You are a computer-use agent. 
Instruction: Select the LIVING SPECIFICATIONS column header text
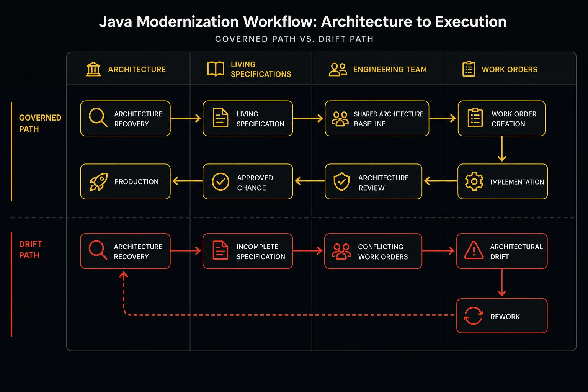[x=261, y=69]
